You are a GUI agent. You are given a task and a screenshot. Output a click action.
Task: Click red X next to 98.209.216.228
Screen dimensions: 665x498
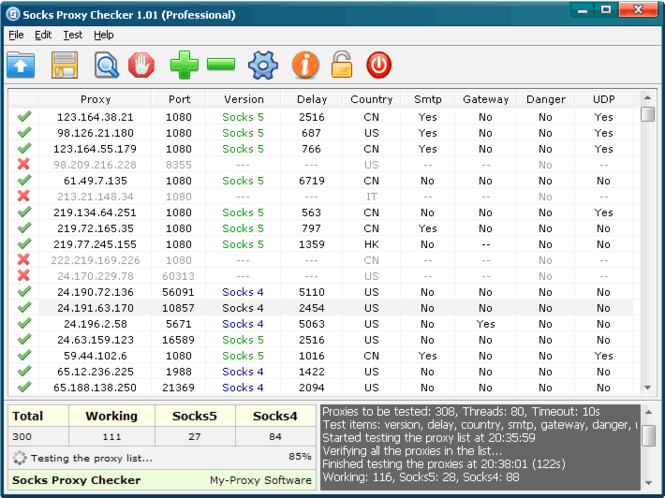click(24, 164)
